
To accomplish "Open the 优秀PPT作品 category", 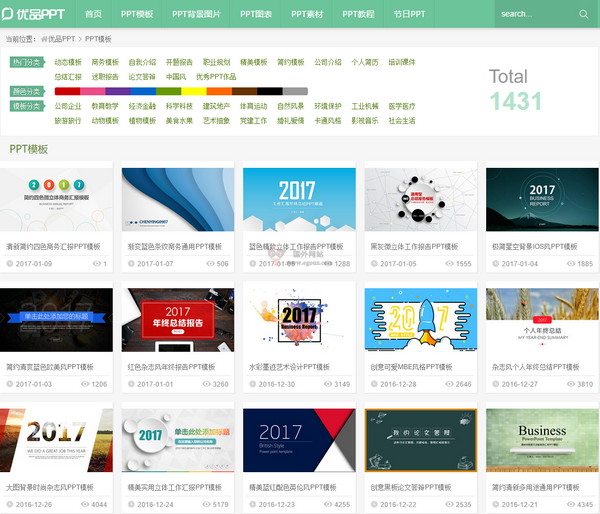I will pyautogui.click(x=216, y=77).
